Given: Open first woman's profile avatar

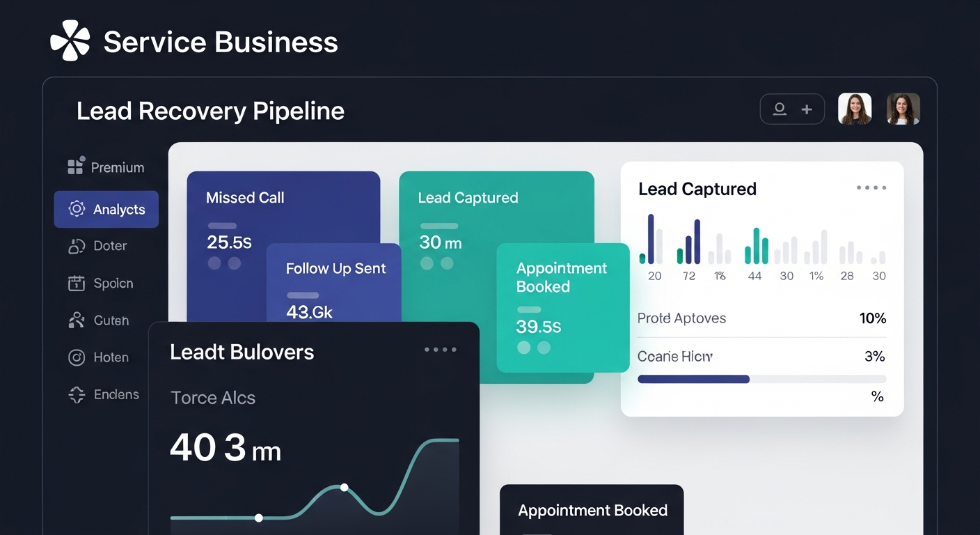Looking at the screenshot, I should (x=855, y=109).
